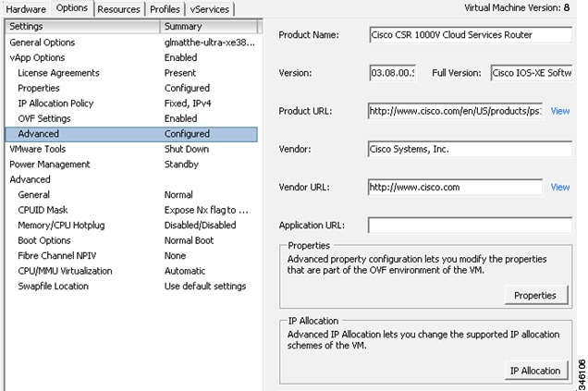
Task: Select CPUID Mask setting
Action: (x=131, y=210)
